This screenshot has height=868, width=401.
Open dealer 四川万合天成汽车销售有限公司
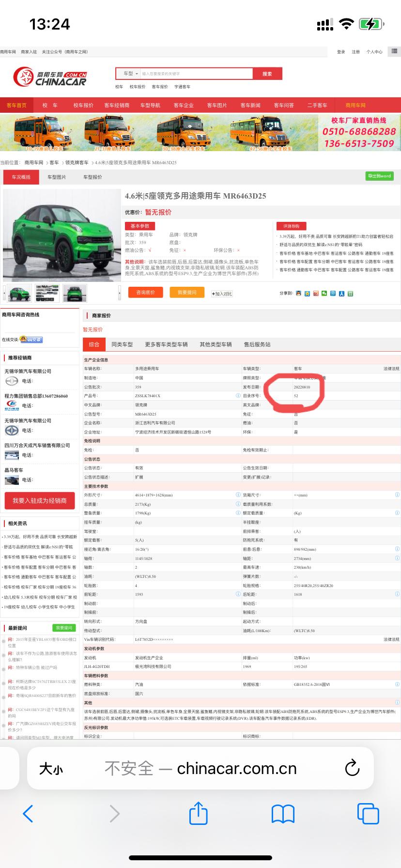(37, 445)
